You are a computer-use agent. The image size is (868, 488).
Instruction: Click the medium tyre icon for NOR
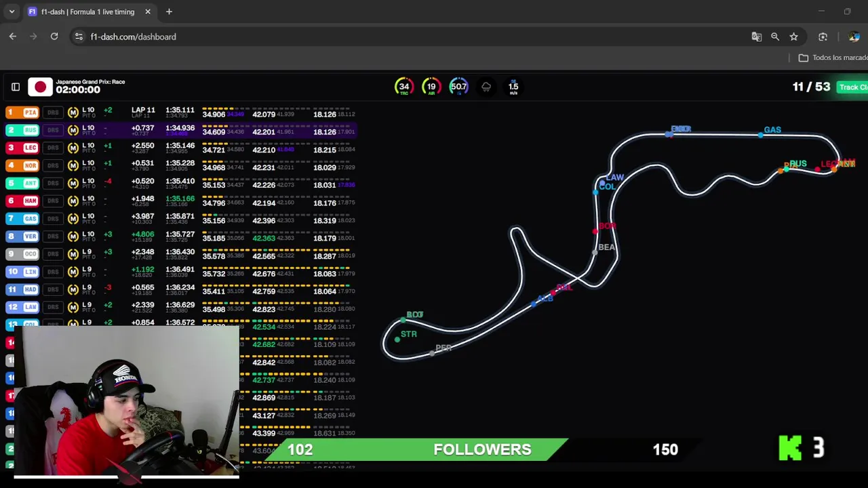pos(73,165)
